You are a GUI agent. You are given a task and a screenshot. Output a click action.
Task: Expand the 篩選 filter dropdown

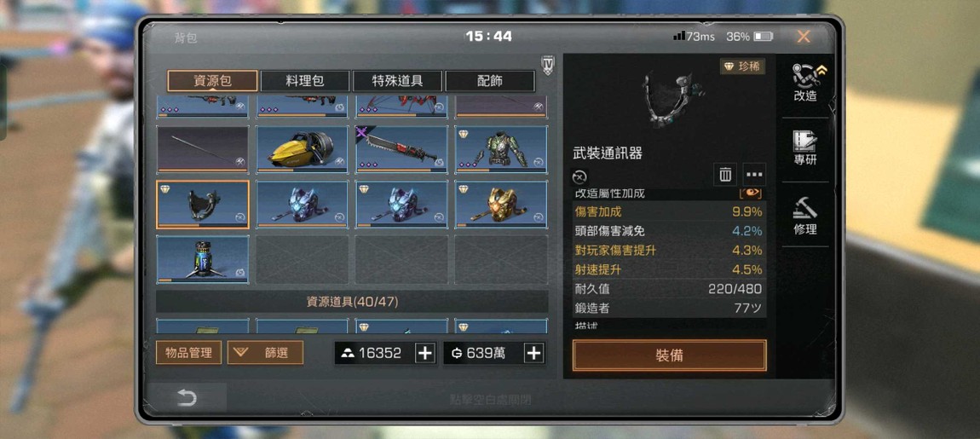(266, 353)
